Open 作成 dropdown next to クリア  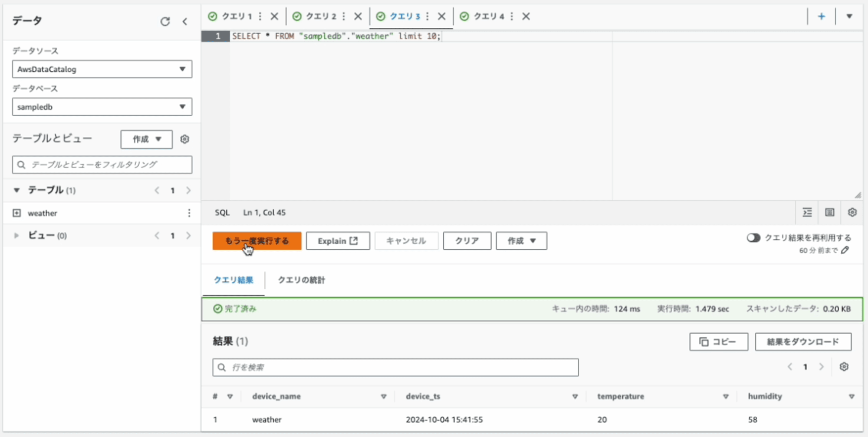pyautogui.click(x=521, y=241)
